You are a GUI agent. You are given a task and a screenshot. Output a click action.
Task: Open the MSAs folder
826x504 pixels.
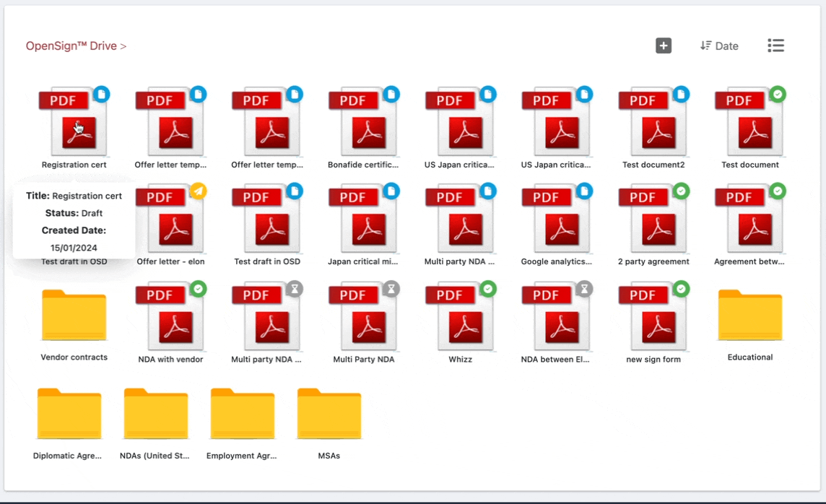[329, 414]
